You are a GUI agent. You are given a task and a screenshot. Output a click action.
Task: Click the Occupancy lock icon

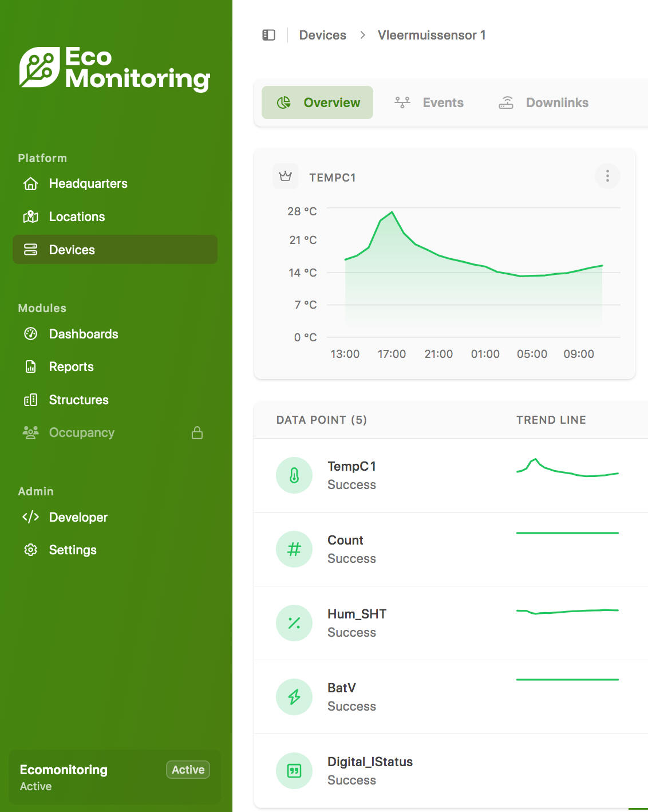pos(197,433)
